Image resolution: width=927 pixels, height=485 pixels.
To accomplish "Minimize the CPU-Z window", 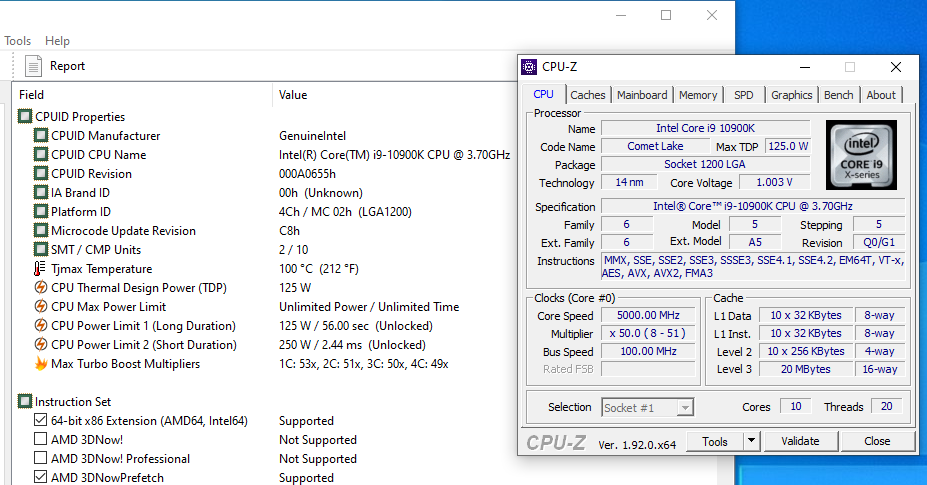I will (805, 67).
